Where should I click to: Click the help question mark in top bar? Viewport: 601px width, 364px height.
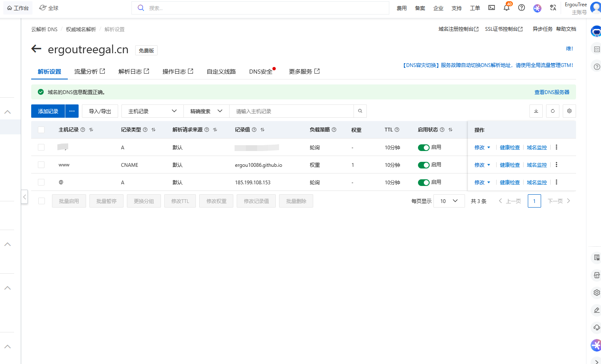pyautogui.click(x=522, y=8)
